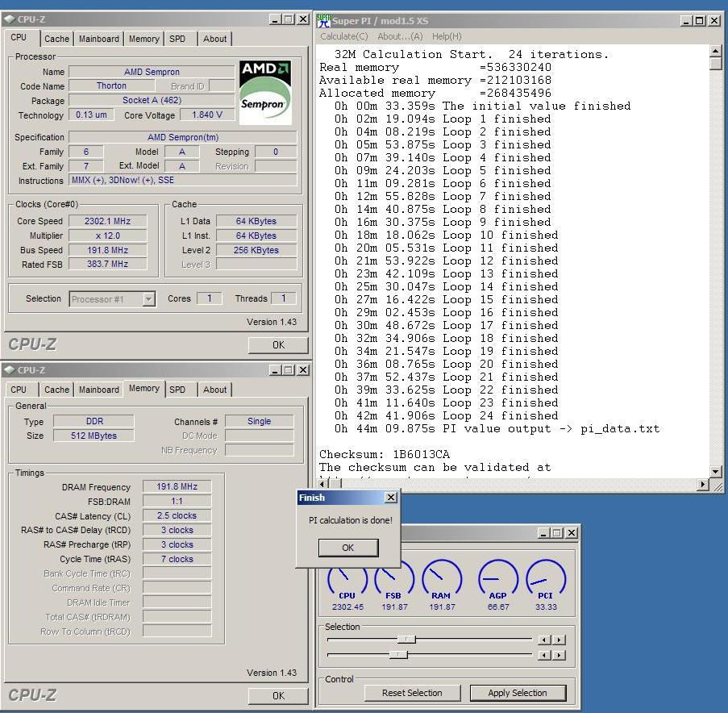Image resolution: width=728 pixels, height=713 pixels.
Task: Close the Finish dialog with X
Action: (x=391, y=498)
